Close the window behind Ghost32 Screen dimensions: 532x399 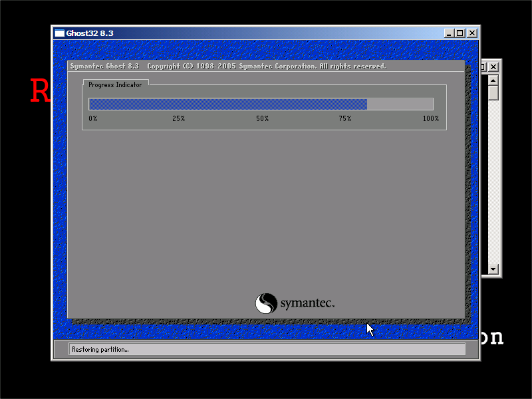(x=493, y=67)
